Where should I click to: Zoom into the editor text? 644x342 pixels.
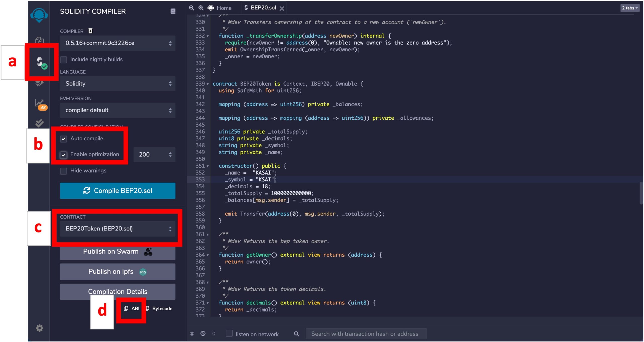[201, 8]
